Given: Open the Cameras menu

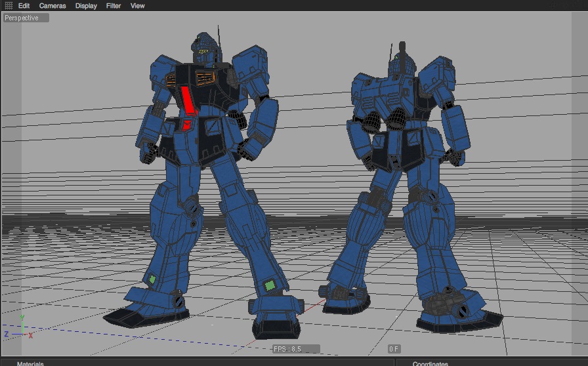Looking at the screenshot, I should pos(52,6).
